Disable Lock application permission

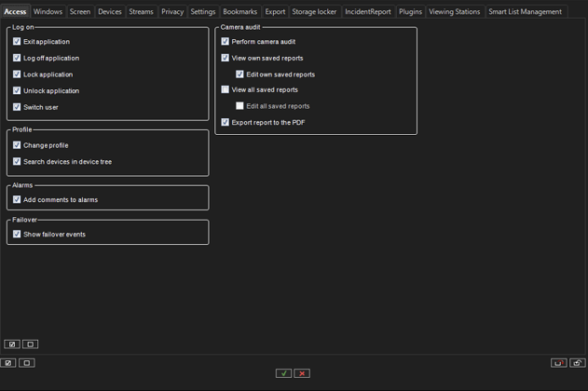tap(17, 74)
